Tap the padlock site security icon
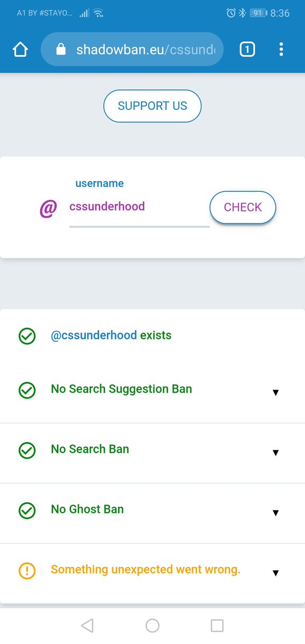305x644 pixels. pyautogui.click(x=61, y=49)
